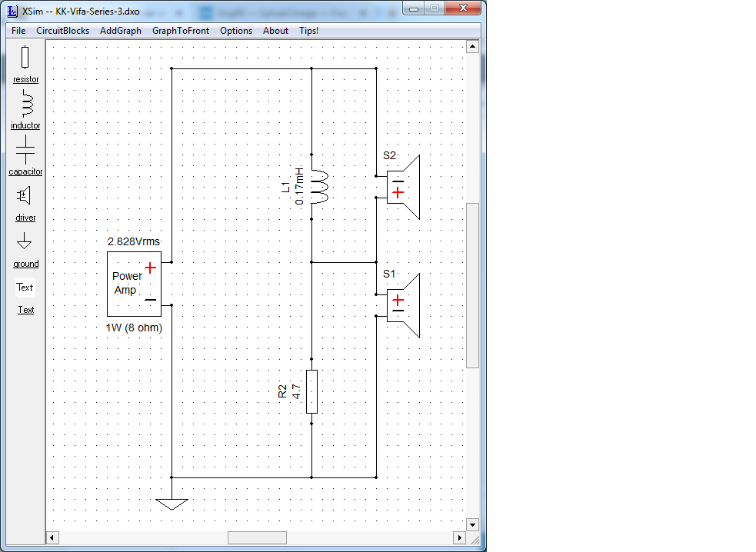Click the 4.7 resistor value
The height and width of the screenshot is (552, 756).
pos(297,391)
